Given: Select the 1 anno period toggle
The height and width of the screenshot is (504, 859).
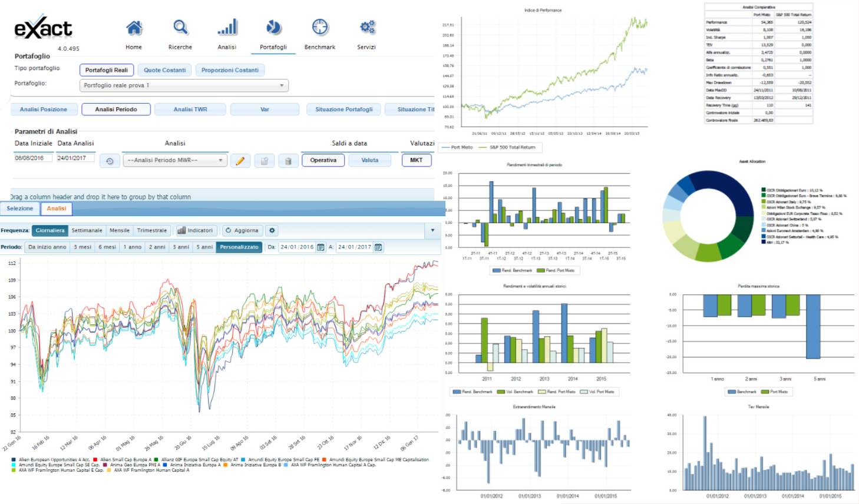Looking at the screenshot, I should (x=133, y=247).
